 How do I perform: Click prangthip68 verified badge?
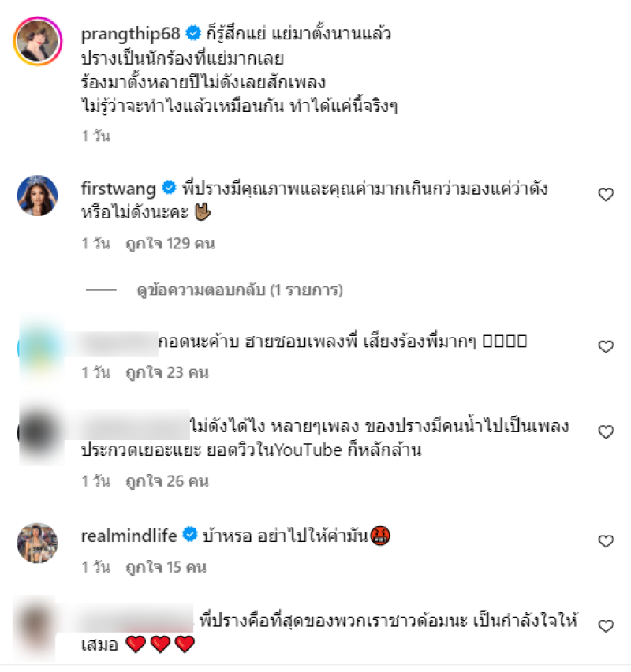[x=193, y=33]
